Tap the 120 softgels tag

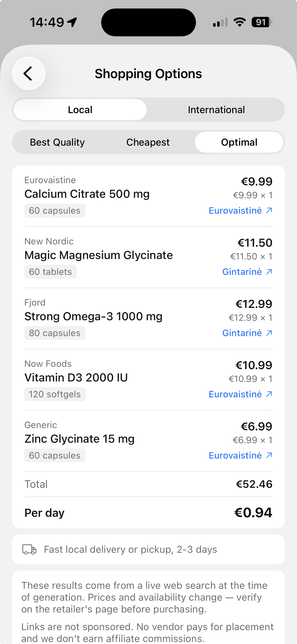pyautogui.click(x=55, y=394)
